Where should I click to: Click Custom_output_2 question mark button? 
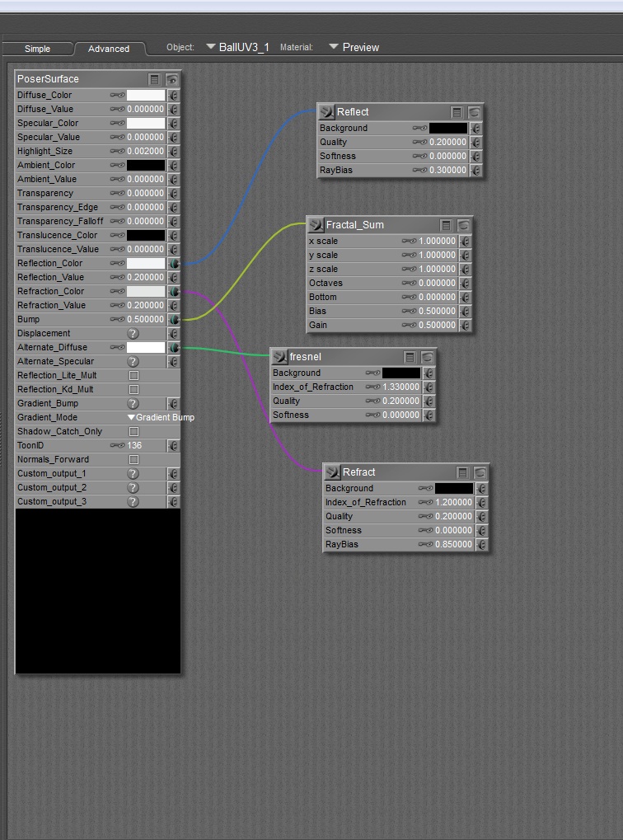point(133,487)
